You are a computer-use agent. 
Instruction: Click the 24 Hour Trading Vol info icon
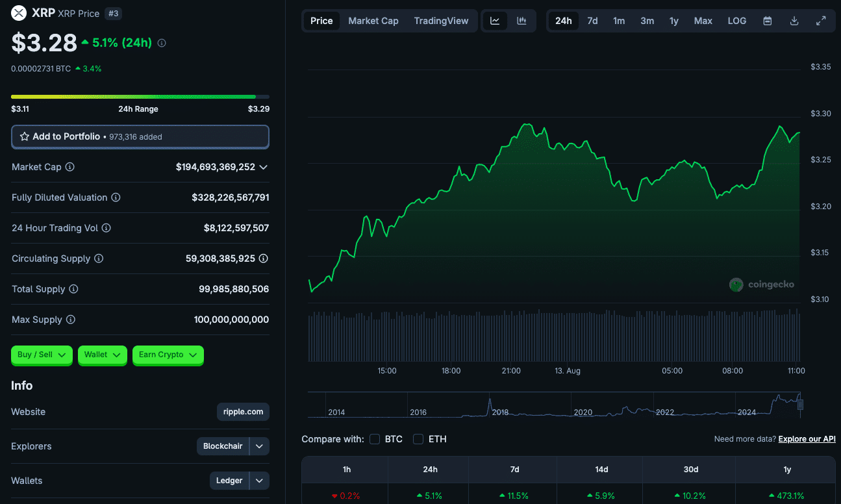pyautogui.click(x=107, y=228)
